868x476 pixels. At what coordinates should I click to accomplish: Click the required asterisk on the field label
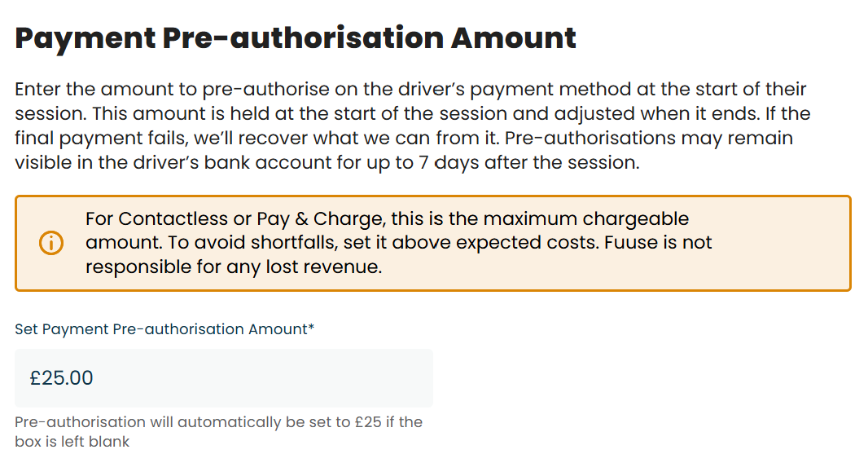[x=311, y=329]
